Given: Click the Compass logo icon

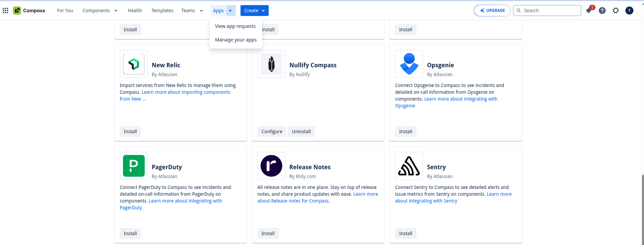Looking at the screenshot, I should [17, 11].
